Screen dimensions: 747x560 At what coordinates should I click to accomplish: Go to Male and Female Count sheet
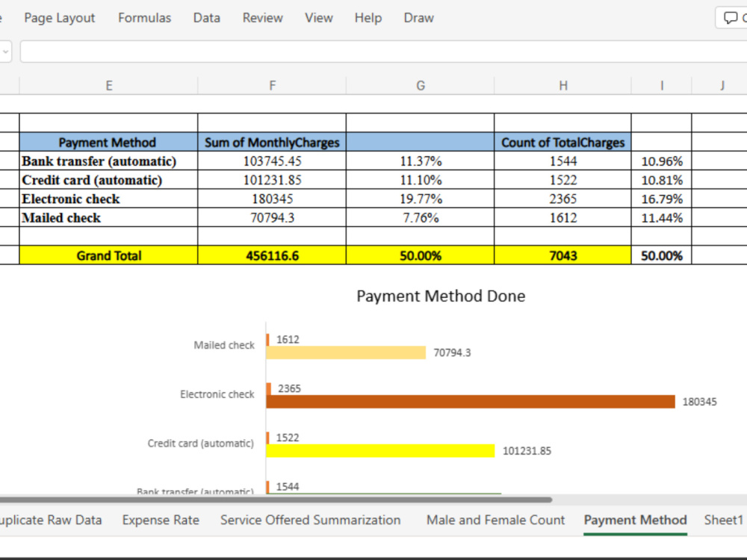tap(495, 520)
